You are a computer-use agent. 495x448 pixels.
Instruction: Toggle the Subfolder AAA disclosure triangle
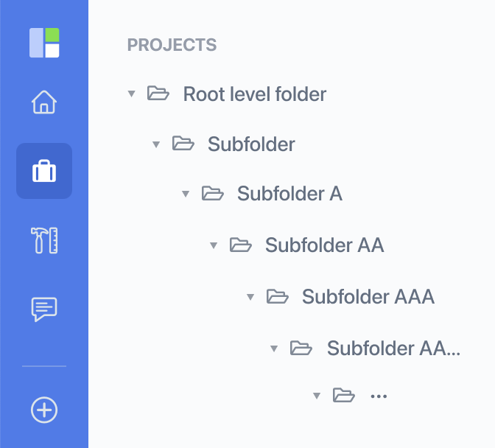(250, 297)
